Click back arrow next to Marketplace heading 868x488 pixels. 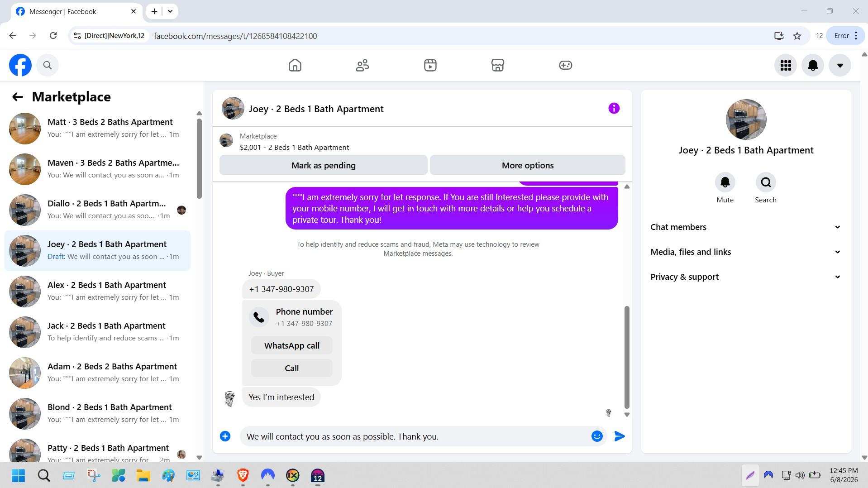(18, 97)
